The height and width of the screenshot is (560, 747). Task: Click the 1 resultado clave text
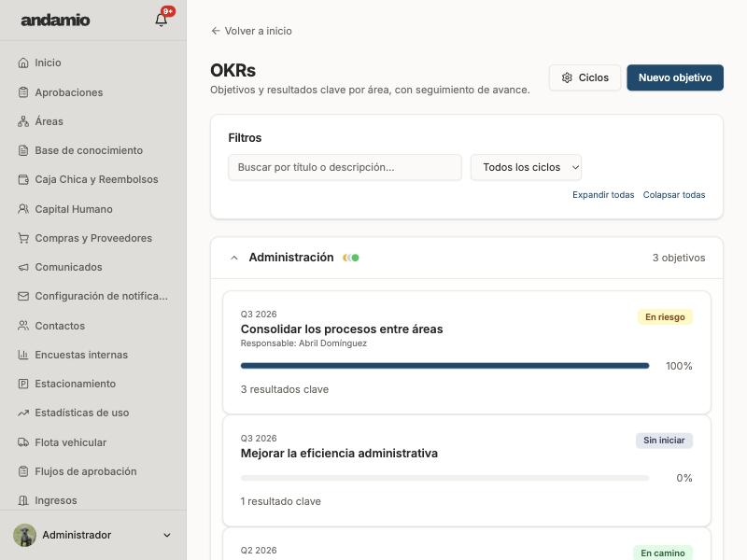[x=281, y=501]
